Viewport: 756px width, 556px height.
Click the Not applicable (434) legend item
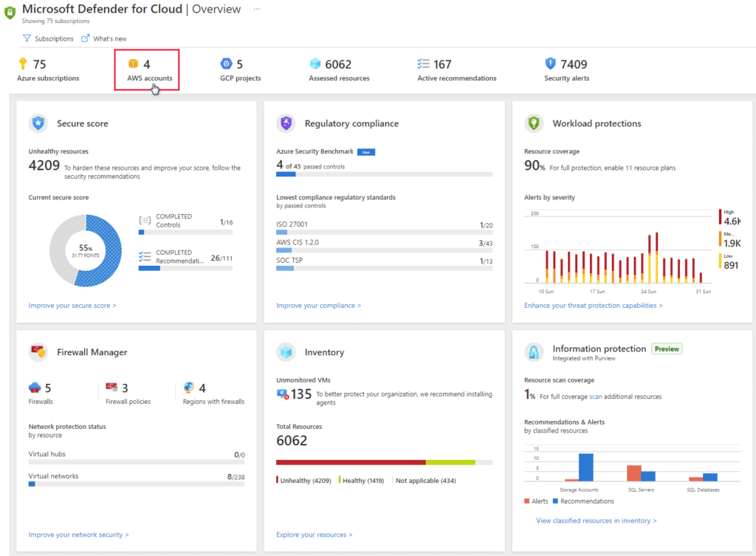[x=425, y=480]
